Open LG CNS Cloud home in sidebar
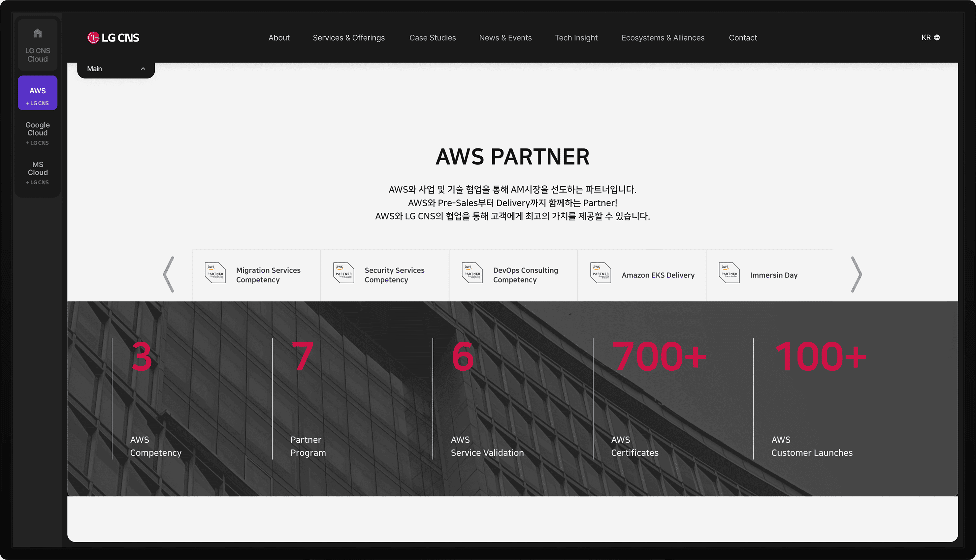The width and height of the screenshot is (976, 560). pos(37,45)
